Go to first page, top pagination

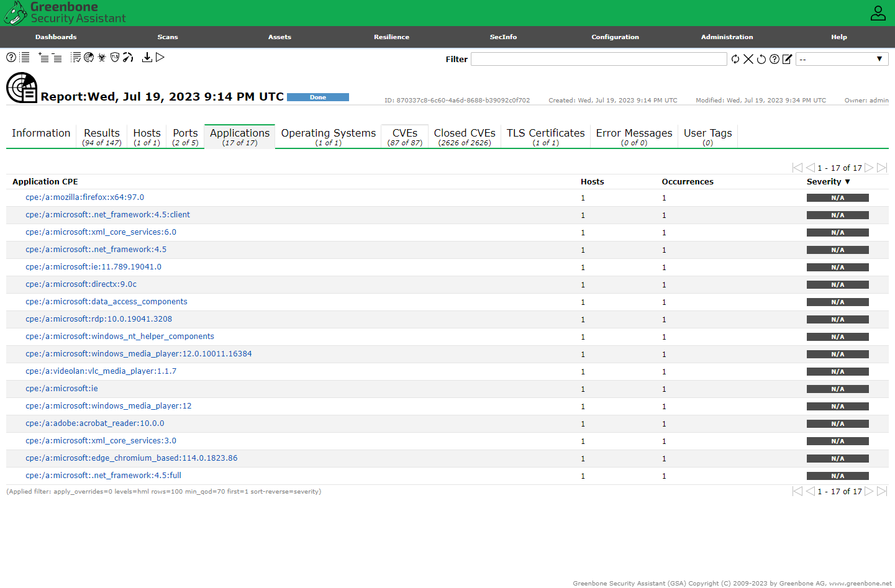pos(797,168)
